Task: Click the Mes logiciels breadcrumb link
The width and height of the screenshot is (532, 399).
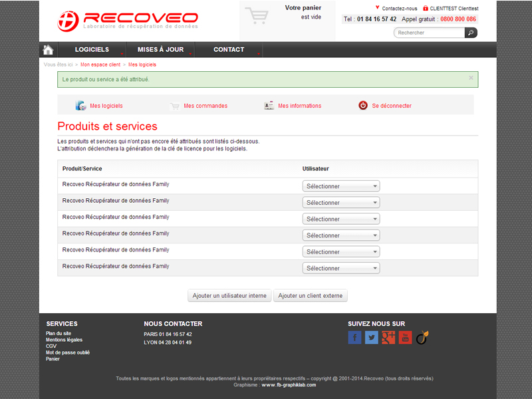Action: [x=142, y=65]
